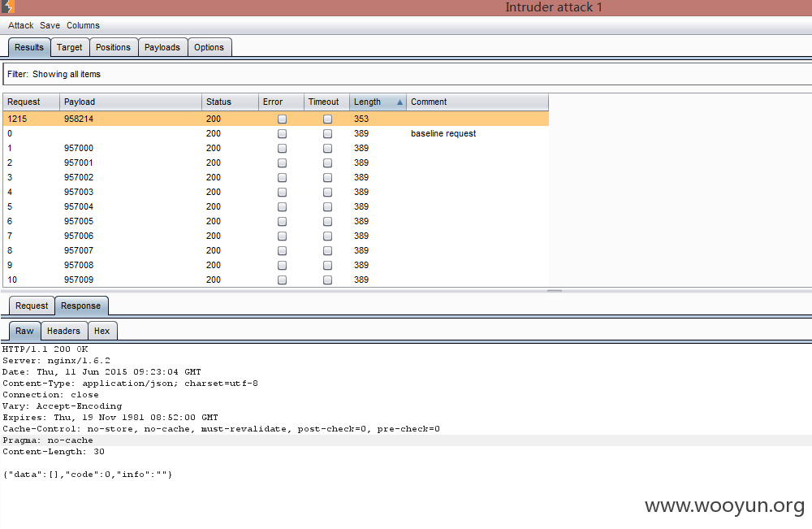812x529 pixels.
Task: Toggle Timeout checkbox for payload 957005
Action: (328, 221)
